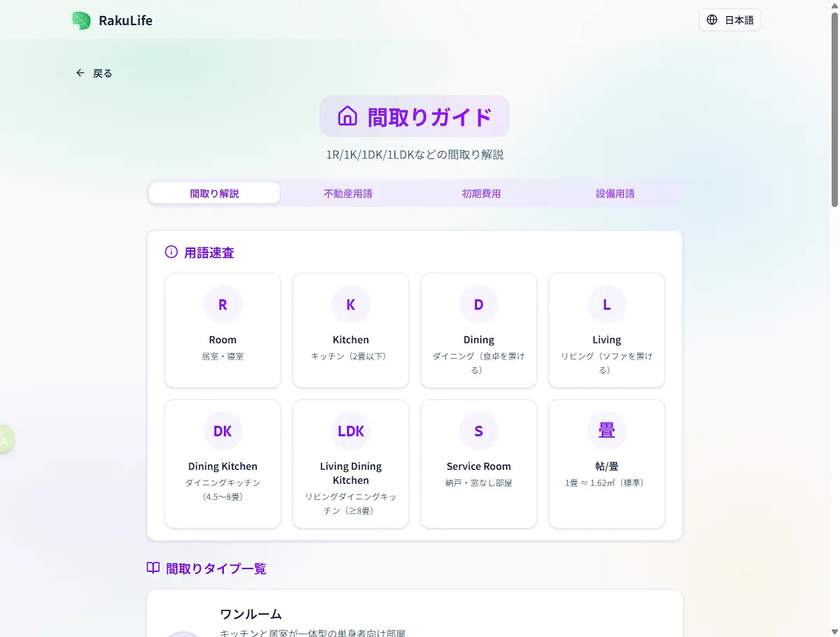
Task: Select the LDK Living Dining Kitchen card
Action: [x=350, y=464]
